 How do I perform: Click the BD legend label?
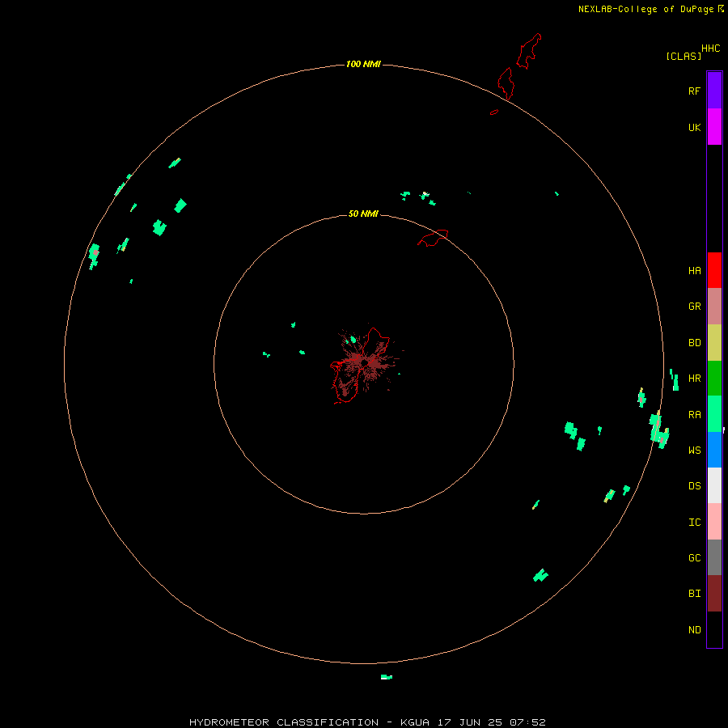click(694, 343)
